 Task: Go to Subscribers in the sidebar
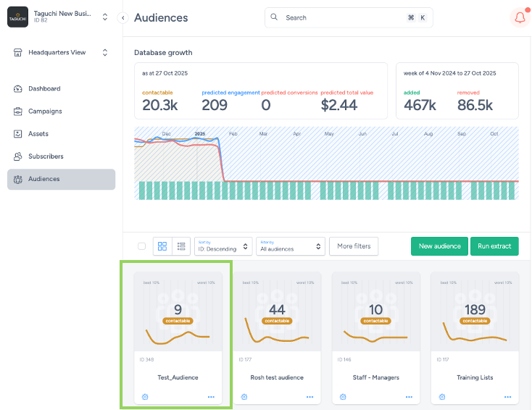pos(46,156)
